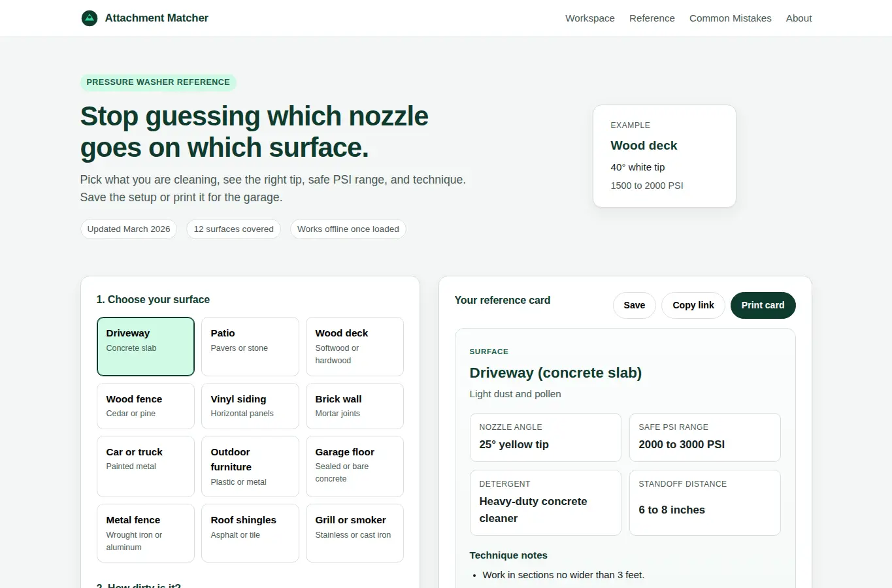892x588 pixels.
Task: Click the 1500 to 2000 PSI example text
Action: tap(647, 186)
